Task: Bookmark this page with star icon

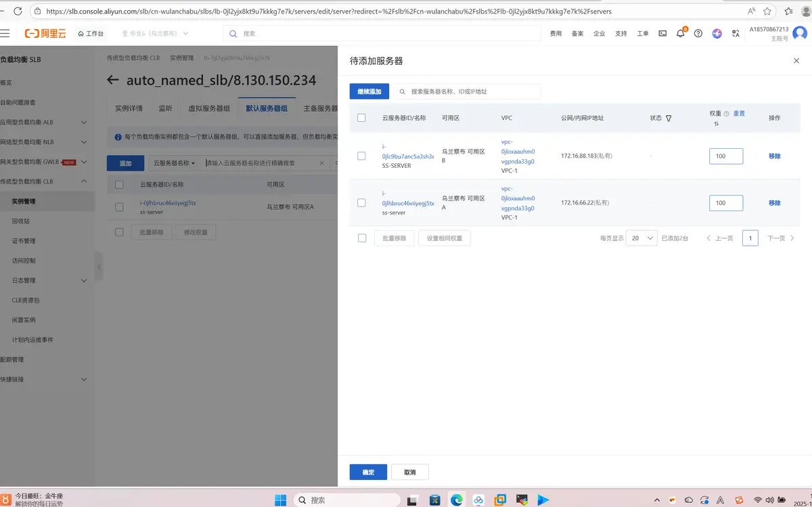Action: click(767, 12)
